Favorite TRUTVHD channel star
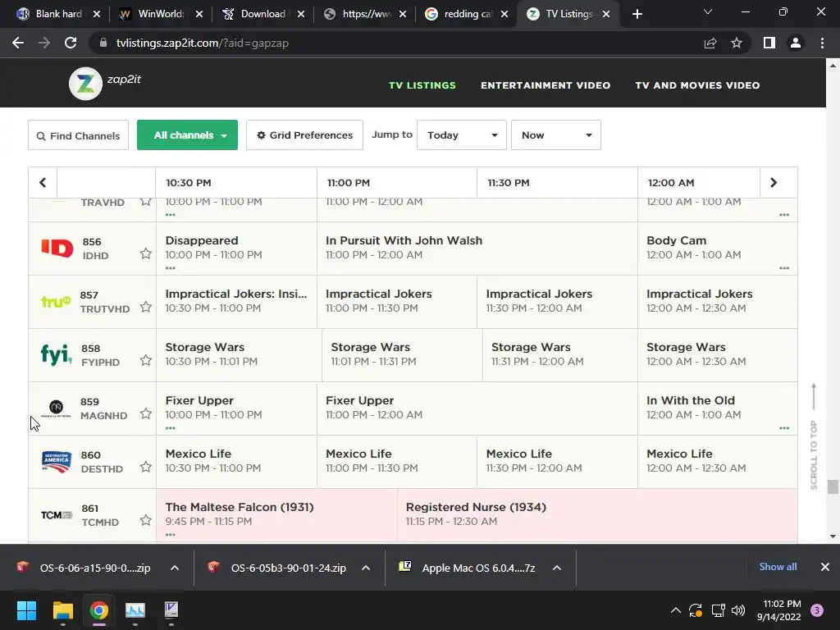Image resolution: width=840 pixels, height=630 pixels. click(x=146, y=307)
